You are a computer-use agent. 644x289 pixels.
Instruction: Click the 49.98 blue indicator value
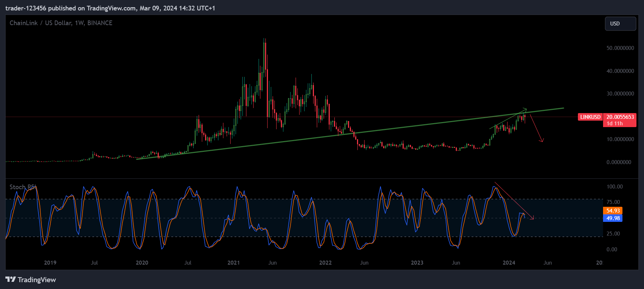(x=613, y=218)
